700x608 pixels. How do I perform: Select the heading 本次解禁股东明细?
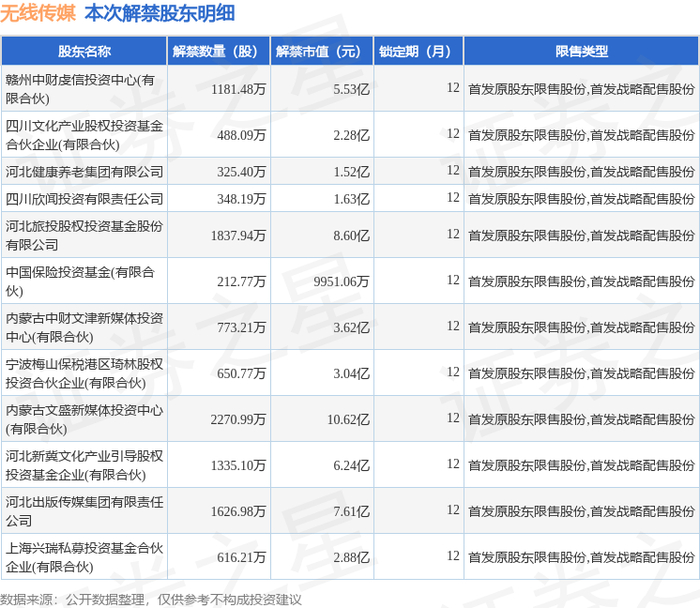[x=160, y=13]
